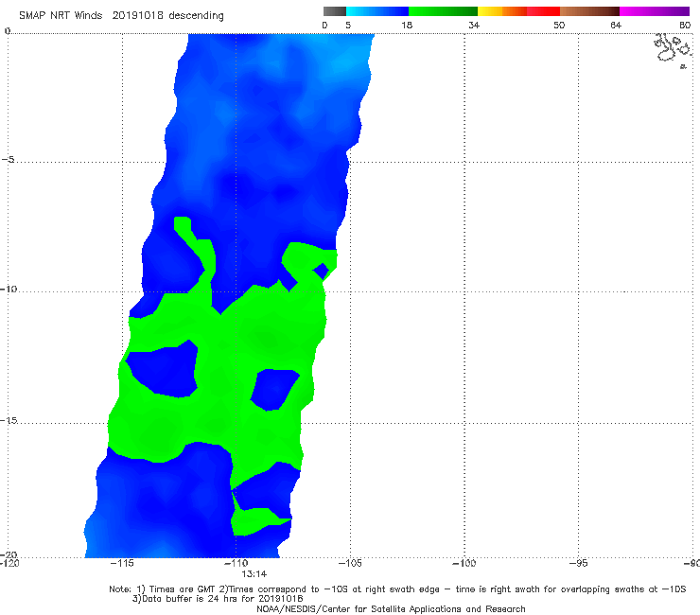Screen dimensions: 700x615
Task: Click the swath time stamp '13:14'
Action: click(x=254, y=574)
